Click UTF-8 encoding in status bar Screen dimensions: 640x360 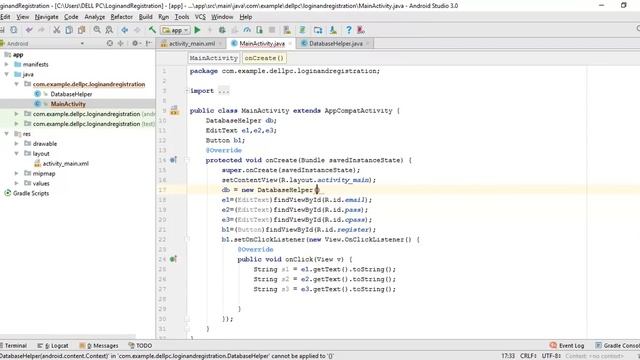click(551, 356)
